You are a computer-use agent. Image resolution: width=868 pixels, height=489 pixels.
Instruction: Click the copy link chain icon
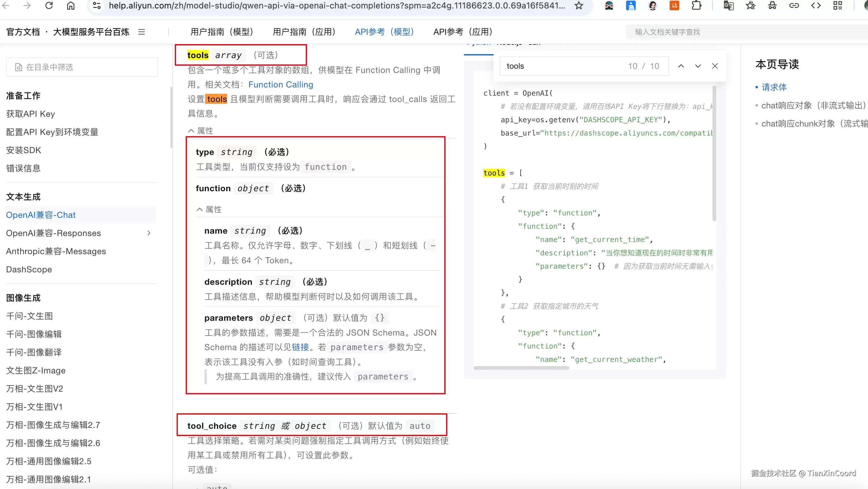(x=794, y=5)
